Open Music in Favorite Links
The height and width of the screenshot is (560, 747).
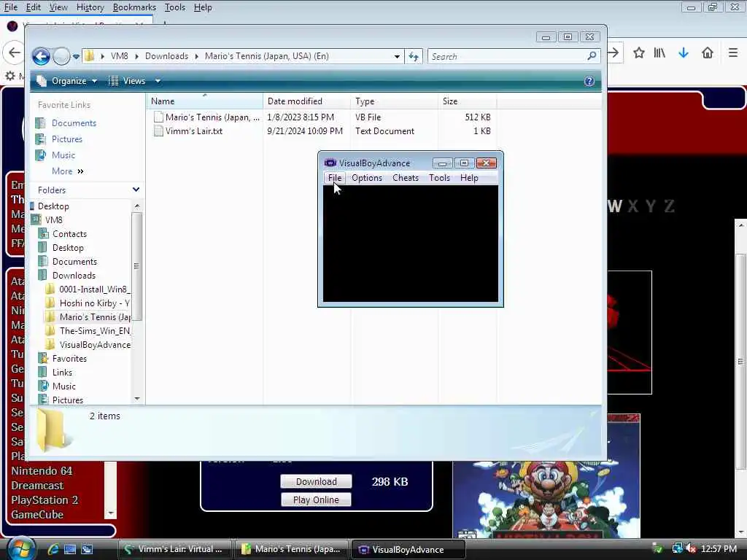click(63, 155)
